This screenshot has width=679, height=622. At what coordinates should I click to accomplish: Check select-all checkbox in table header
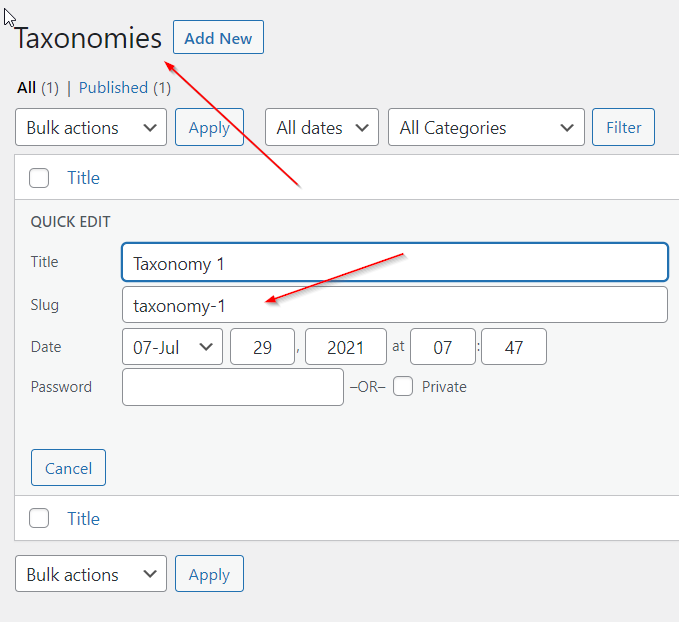39,178
